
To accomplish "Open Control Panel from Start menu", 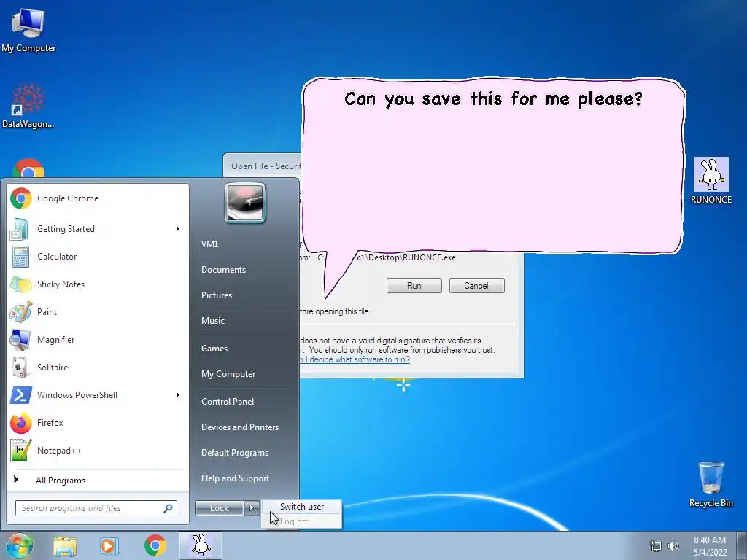I will click(228, 402).
